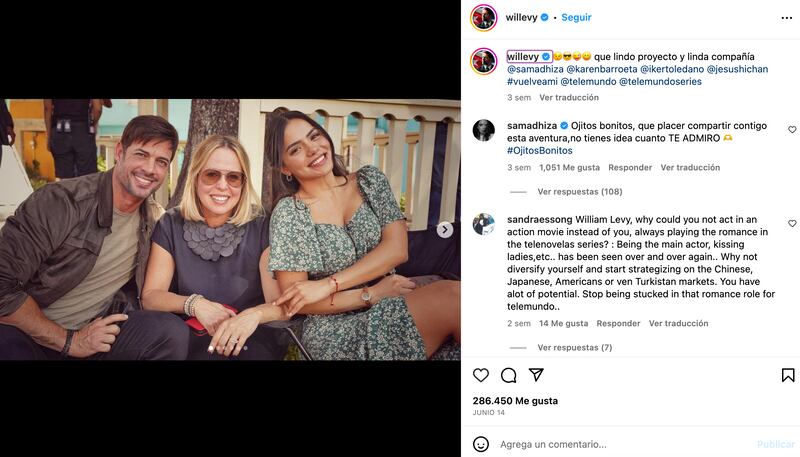This screenshot has width=800, height=457.
Task: Go to the next photo with the arrow
Action: 444,230
